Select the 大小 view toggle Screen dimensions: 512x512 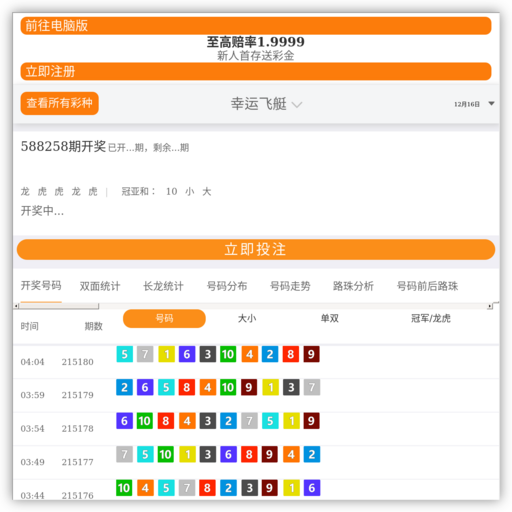point(247,318)
